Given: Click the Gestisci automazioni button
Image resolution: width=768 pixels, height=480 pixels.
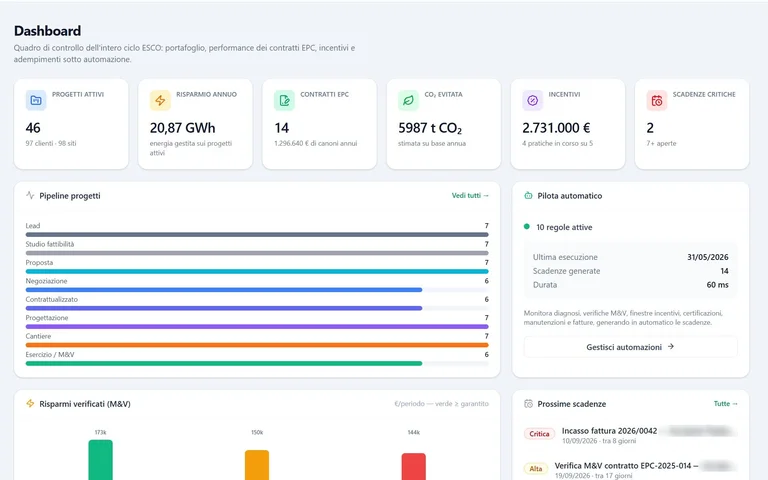Looking at the screenshot, I should [x=630, y=347].
